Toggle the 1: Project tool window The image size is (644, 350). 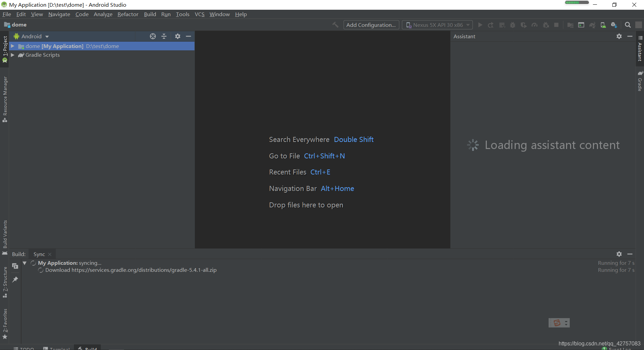[x=5, y=49]
